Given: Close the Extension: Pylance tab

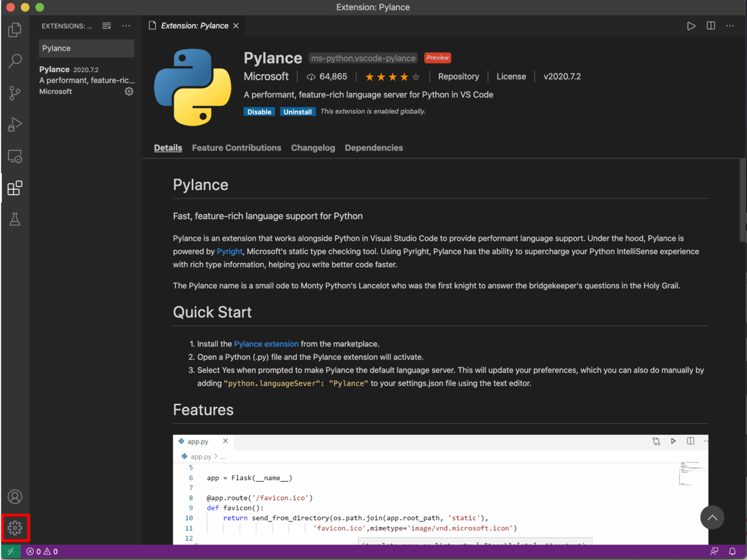Looking at the screenshot, I should [x=236, y=26].
